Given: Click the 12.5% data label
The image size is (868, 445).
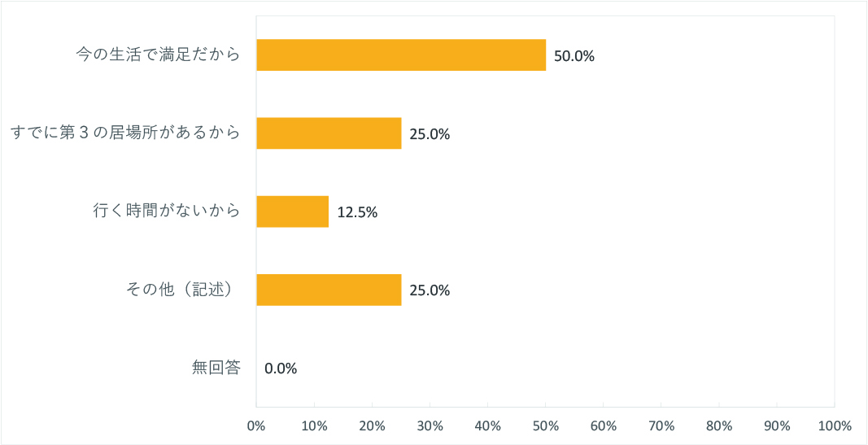Looking at the screenshot, I should [x=357, y=212].
